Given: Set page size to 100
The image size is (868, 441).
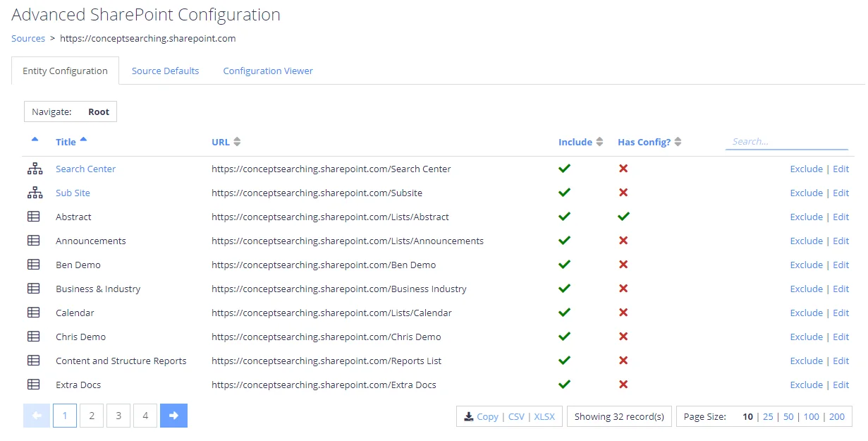Looking at the screenshot, I should coord(812,417).
